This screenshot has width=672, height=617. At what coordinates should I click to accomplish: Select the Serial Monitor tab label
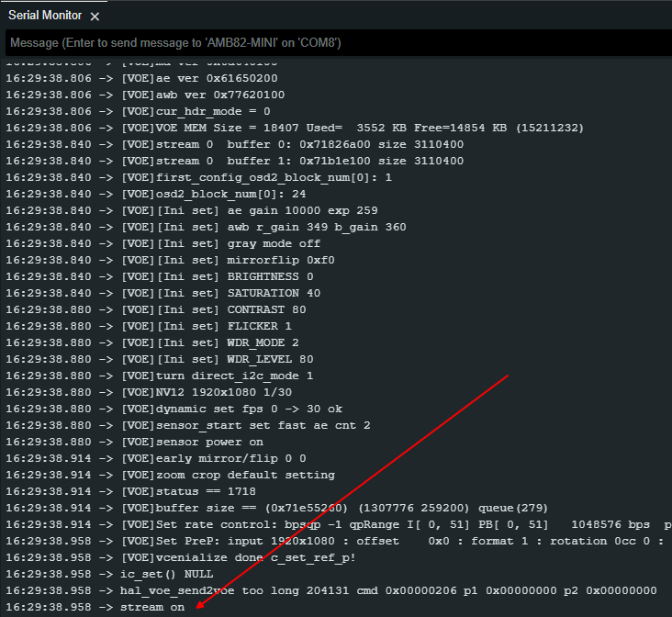pos(45,16)
